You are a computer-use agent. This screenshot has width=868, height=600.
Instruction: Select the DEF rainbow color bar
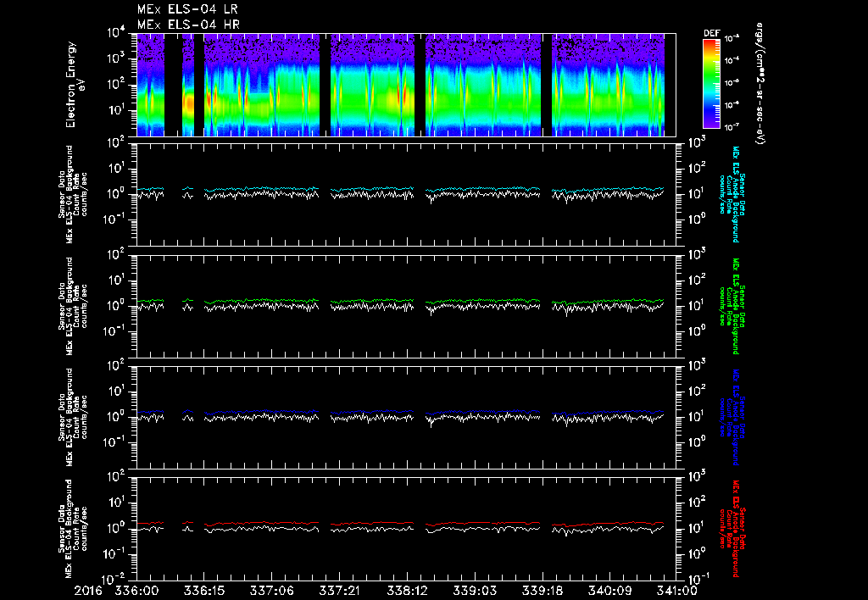[x=711, y=84]
